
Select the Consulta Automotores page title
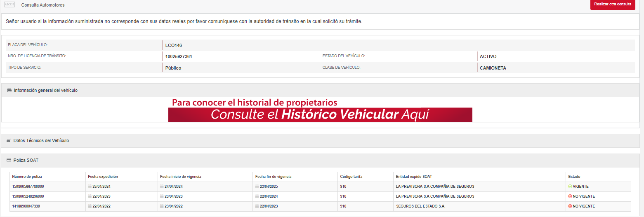tap(43, 5)
